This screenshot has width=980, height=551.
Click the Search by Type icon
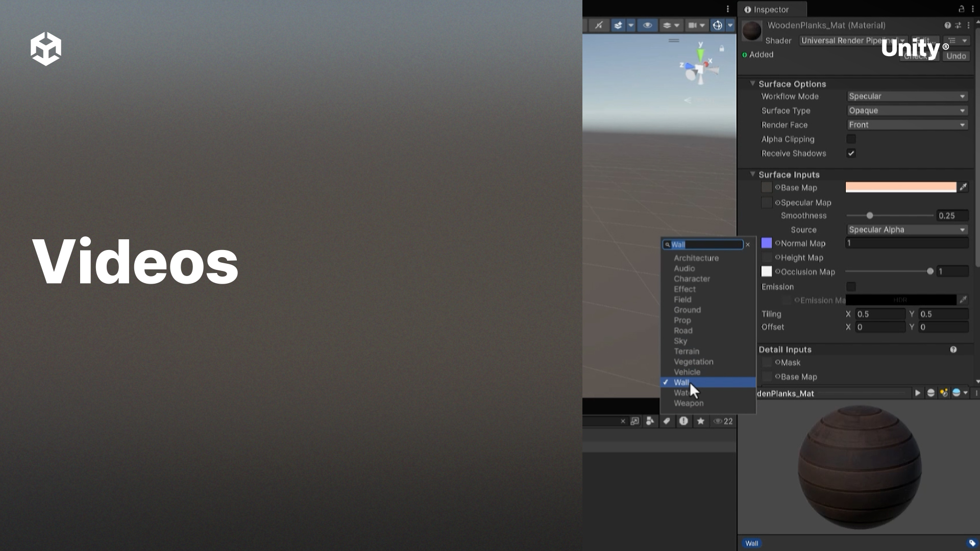tap(650, 421)
